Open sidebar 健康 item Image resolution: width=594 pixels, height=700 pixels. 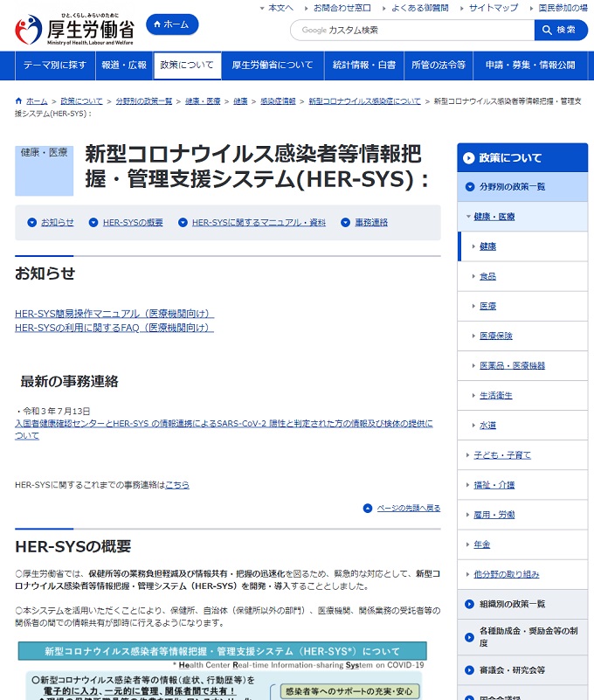[x=522, y=246]
